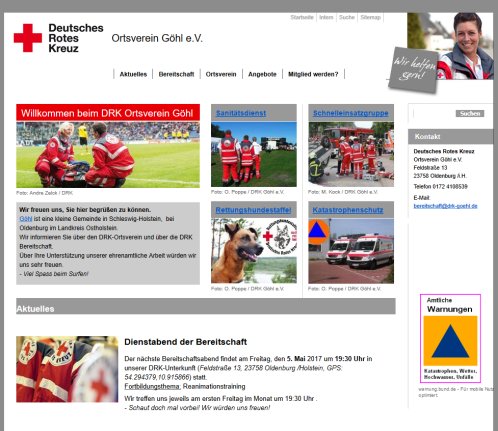This screenshot has width=498, height=431.
Task: Follow the Göhl link in welcome text
Action: (26, 219)
